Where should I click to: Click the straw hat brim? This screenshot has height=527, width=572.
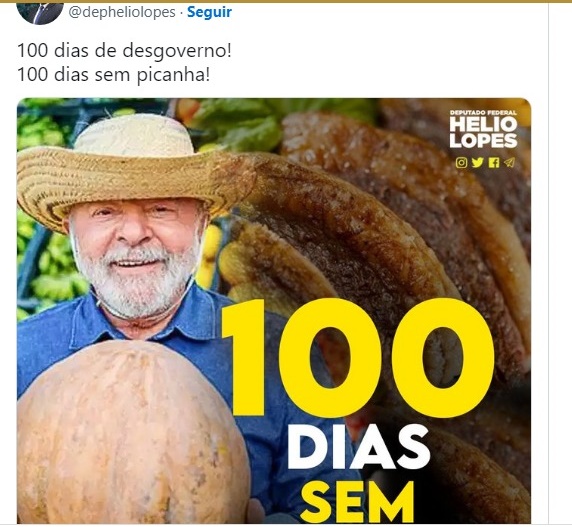pyautogui.click(x=135, y=179)
